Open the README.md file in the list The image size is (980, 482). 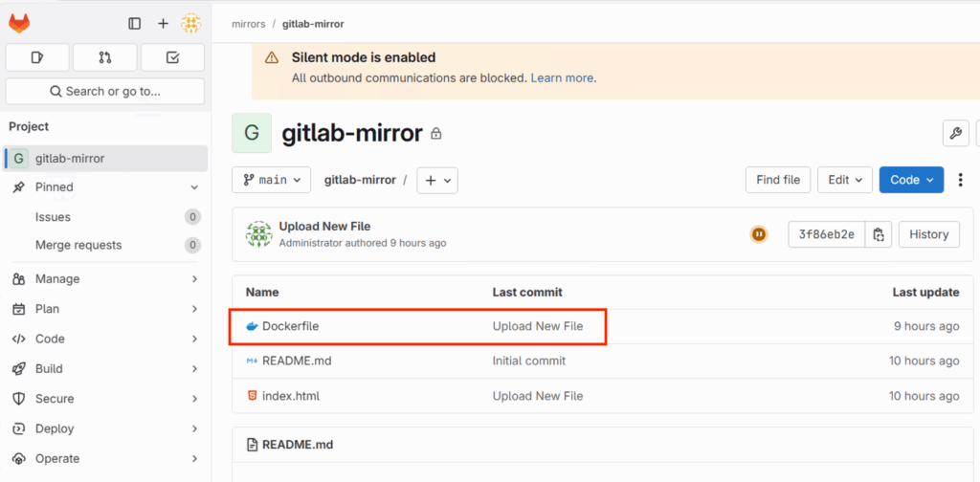[x=297, y=361]
